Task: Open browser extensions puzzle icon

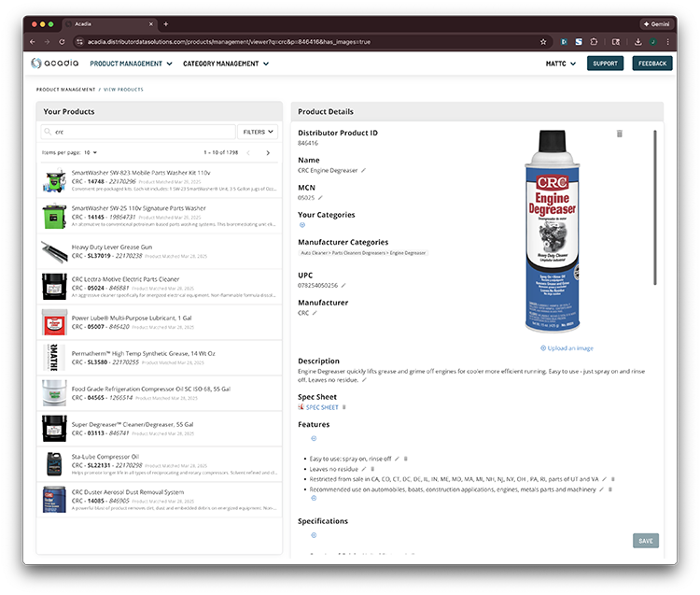Action: pos(594,41)
